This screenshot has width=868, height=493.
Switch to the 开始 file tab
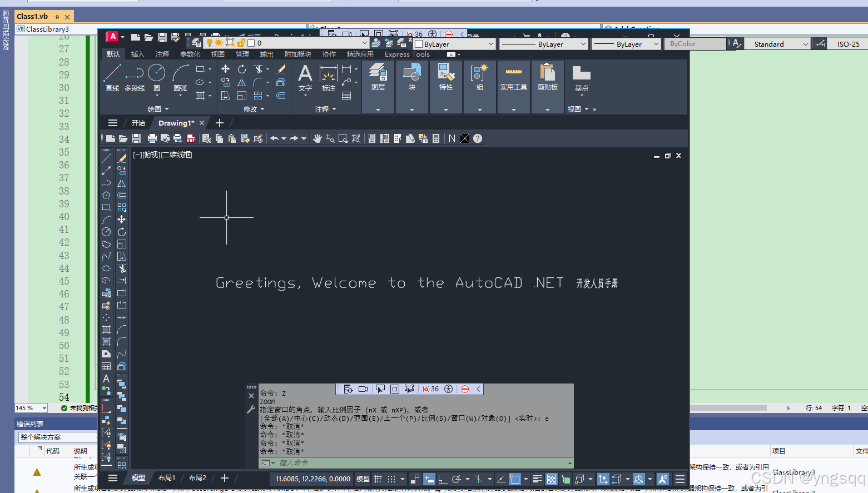coord(138,123)
